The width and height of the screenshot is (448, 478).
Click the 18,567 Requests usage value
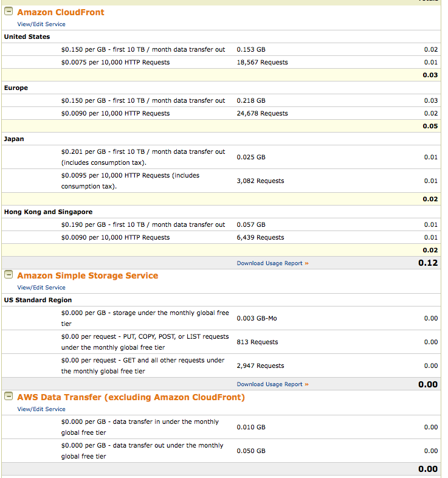point(262,62)
